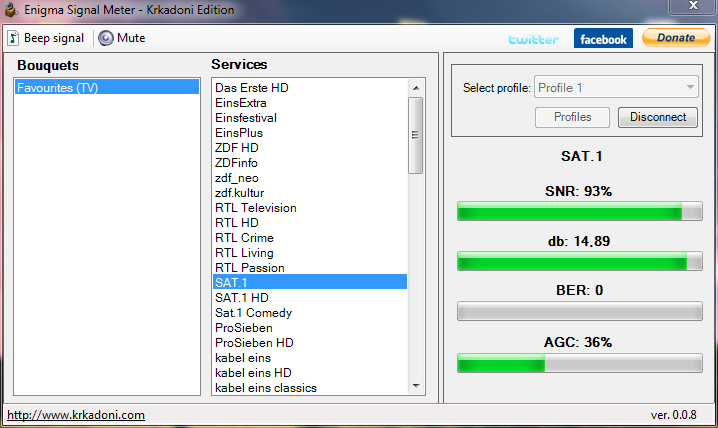Select ZDFinfo service

coord(310,163)
